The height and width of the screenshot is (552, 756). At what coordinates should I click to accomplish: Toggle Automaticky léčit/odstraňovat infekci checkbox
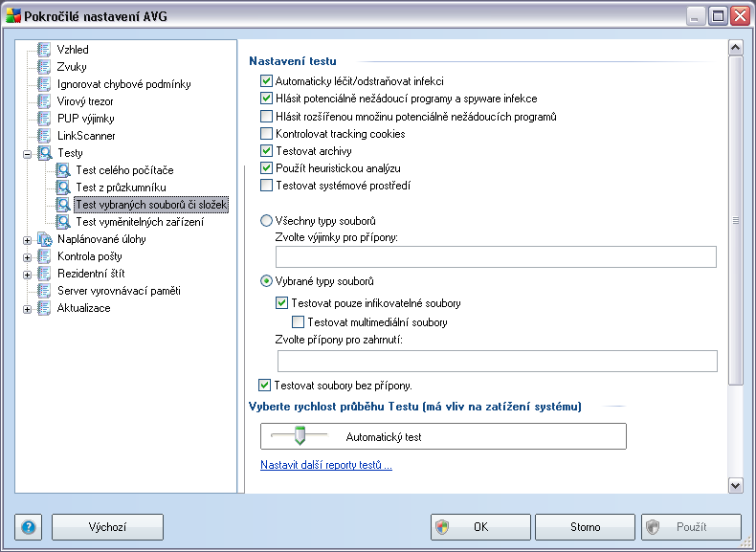[x=266, y=81]
